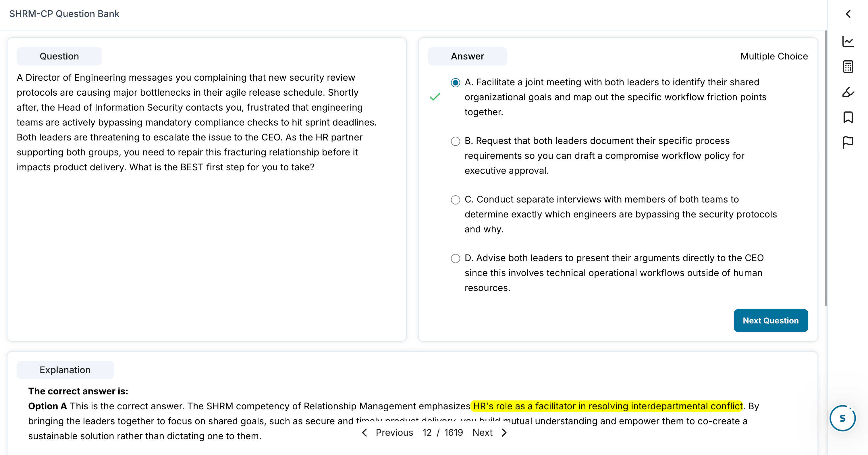Collapse the sidebar with the top chevron

(848, 14)
